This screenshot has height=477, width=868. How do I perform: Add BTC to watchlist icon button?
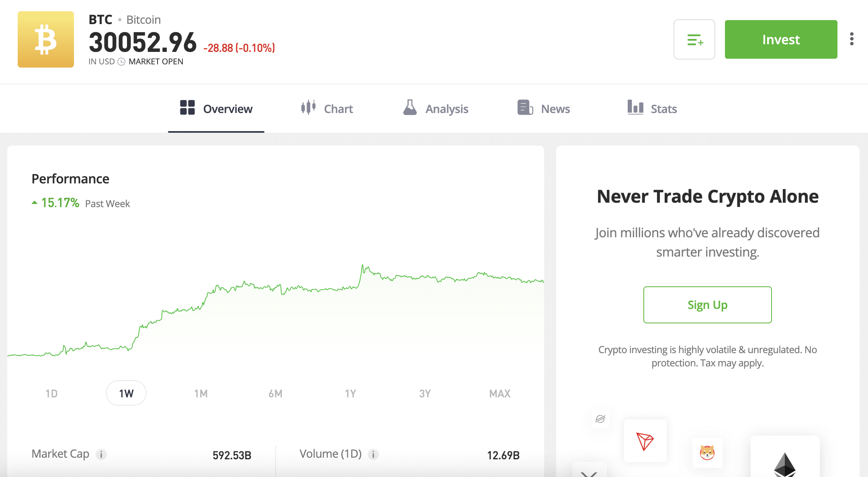[694, 39]
